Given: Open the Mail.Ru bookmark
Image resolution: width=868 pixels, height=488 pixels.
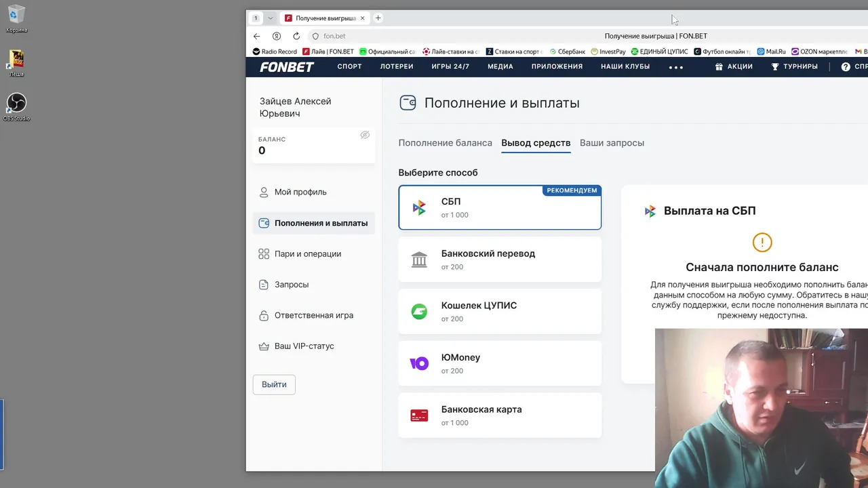Looking at the screenshot, I should click(771, 52).
